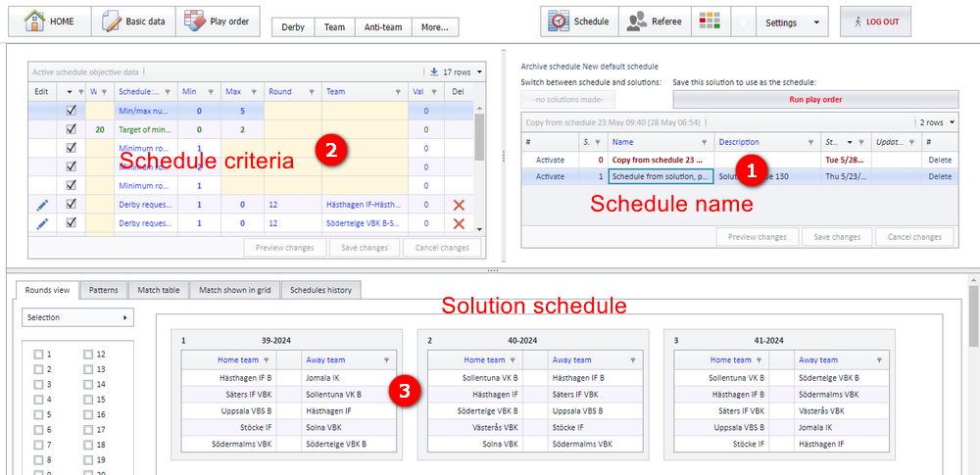This screenshot has height=475, width=980.
Task: Click the export download icon above criteria grid
Action: [x=434, y=71]
